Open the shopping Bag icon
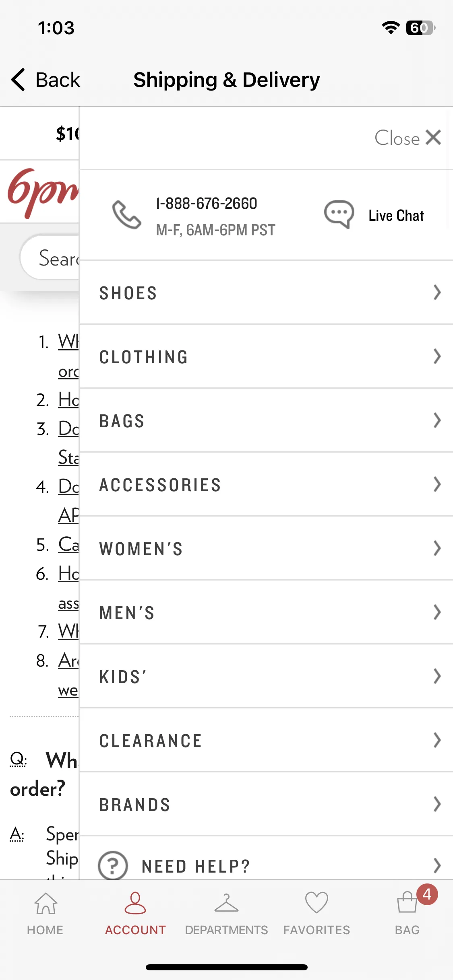 coord(407,902)
